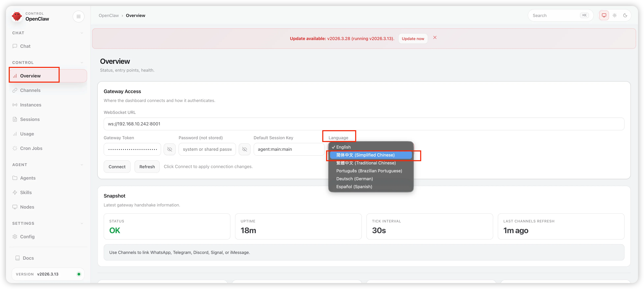Click the Instances broadcast icon
The width and height of the screenshot is (644, 289).
[x=15, y=105]
